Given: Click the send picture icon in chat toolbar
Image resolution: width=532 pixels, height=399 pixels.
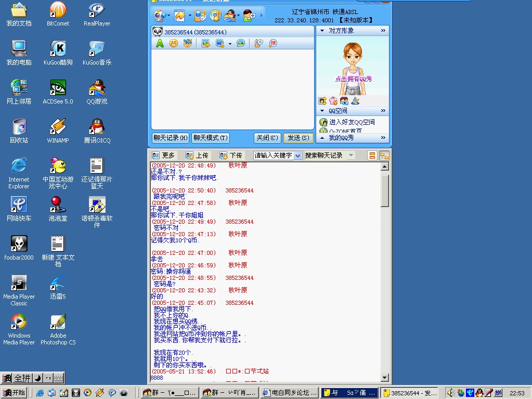Looking at the screenshot, I should click(x=206, y=44).
